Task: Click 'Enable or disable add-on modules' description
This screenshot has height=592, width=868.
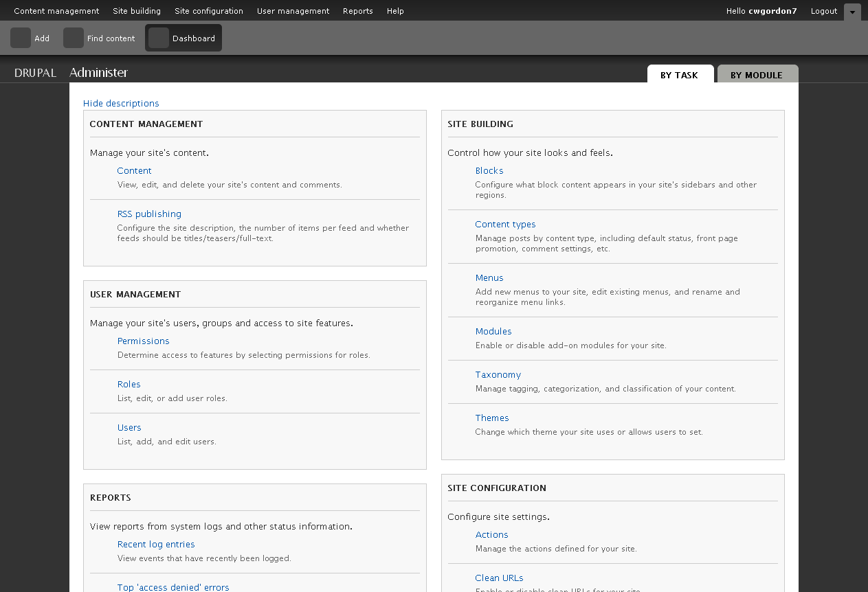Action: [x=570, y=345]
